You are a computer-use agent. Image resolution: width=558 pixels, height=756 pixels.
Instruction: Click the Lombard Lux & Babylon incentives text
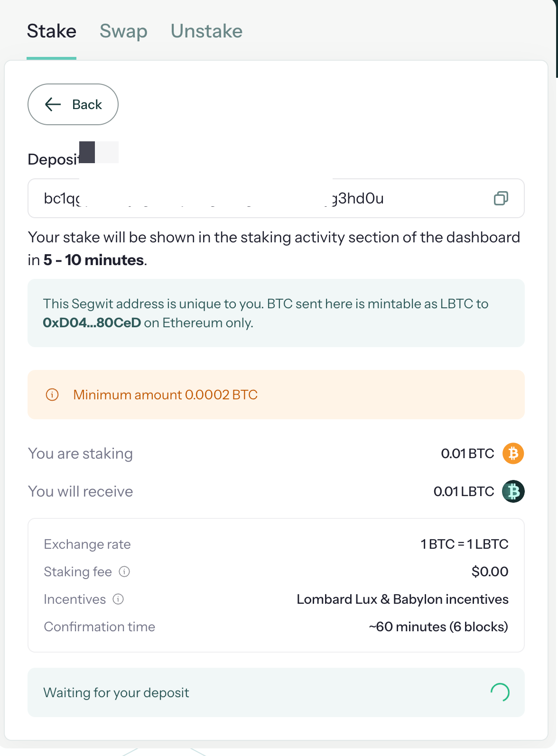(x=402, y=599)
